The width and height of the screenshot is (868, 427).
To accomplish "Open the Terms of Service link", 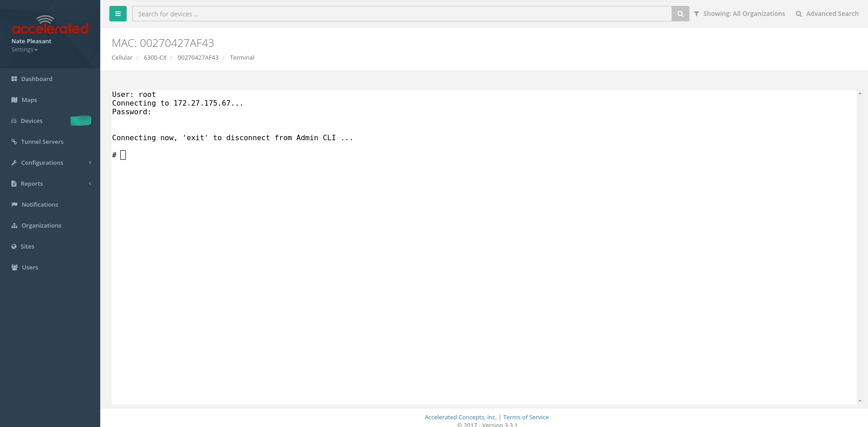I will 526,417.
